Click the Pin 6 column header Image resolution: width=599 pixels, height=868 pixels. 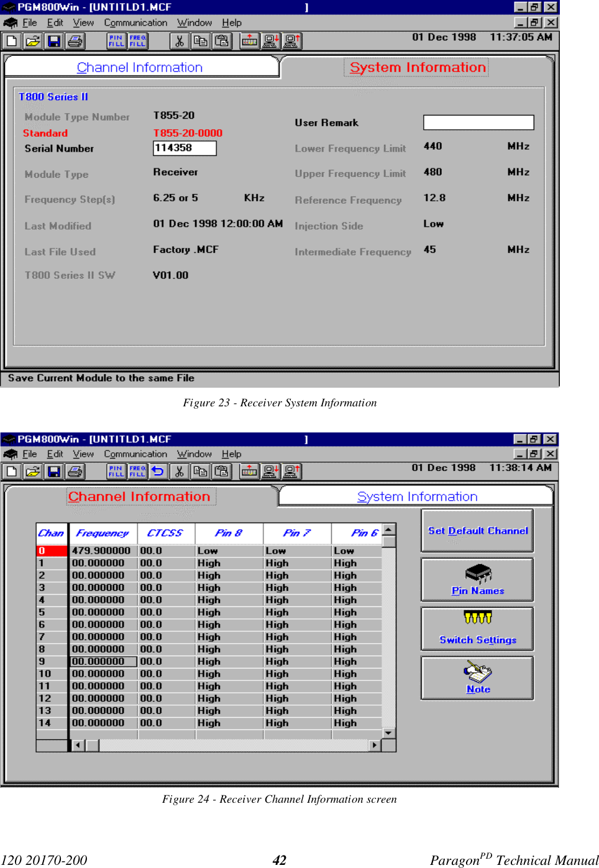pyautogui.click(x=357, y=533)
